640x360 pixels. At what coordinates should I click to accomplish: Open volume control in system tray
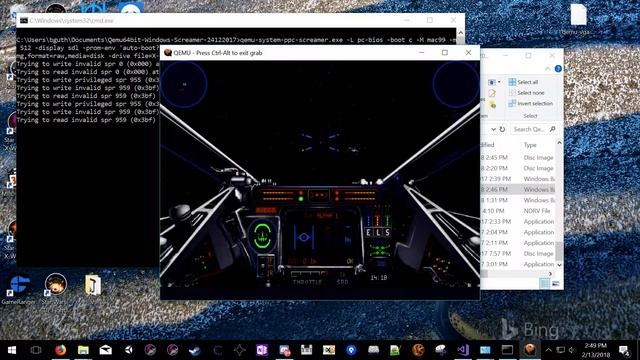click(x=571, y=350)
